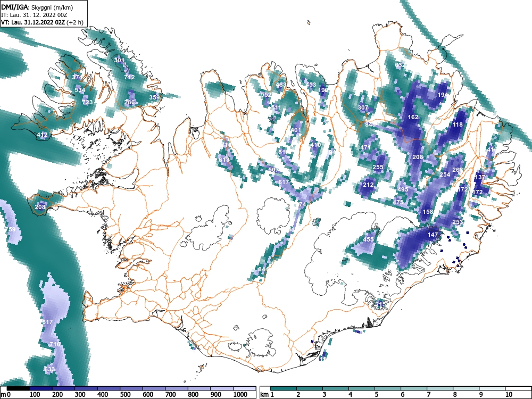
Task: Pick the dark blue 100–200 m legend swatch
Action: pyautogui.click(x=41, y=388)
